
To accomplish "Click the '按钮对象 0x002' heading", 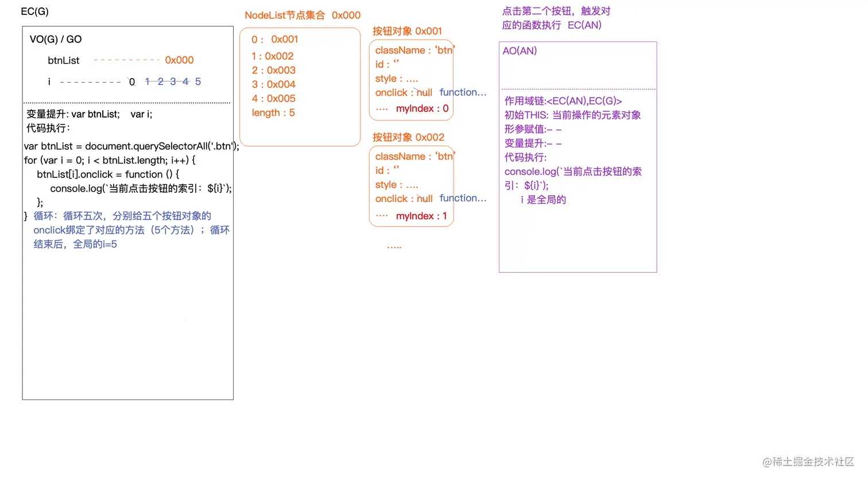I will (x=408, y=137).
